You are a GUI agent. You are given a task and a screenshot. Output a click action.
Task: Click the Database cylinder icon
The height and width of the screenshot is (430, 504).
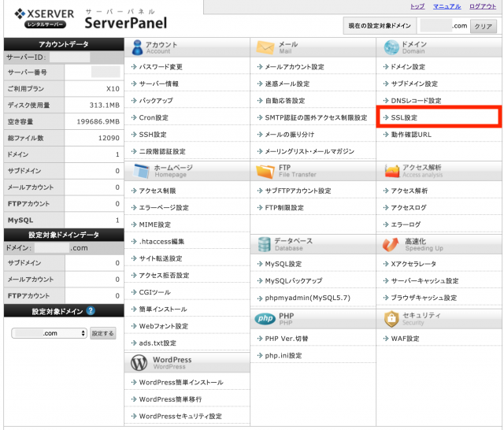(264, 244)
